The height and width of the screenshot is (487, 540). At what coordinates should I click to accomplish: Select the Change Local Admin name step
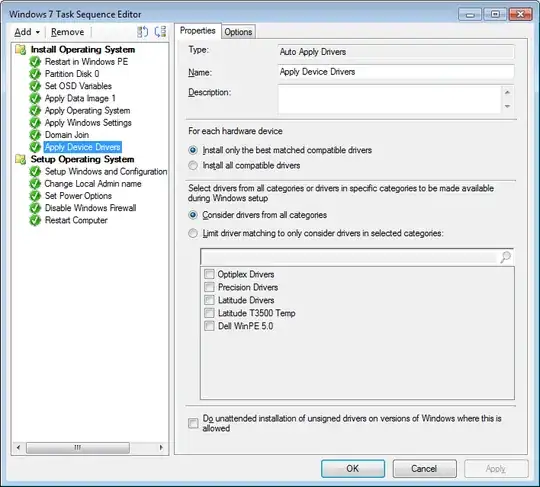coord(93,184)
